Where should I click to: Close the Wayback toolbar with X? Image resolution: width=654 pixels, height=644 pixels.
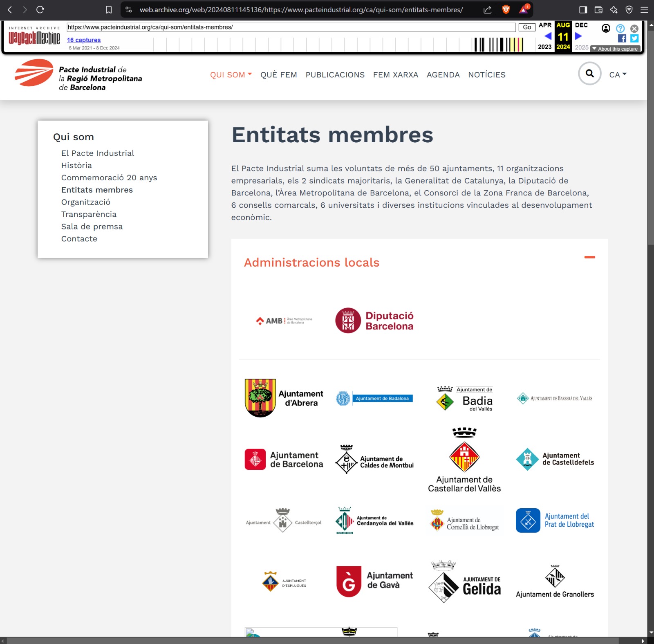(x=634, y=29)
